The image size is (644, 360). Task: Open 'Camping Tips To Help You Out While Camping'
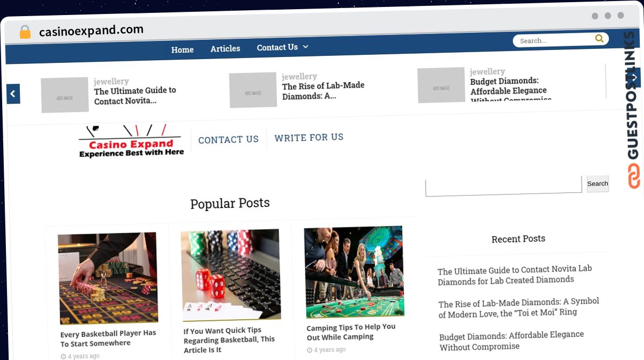(x=351, y=332)
